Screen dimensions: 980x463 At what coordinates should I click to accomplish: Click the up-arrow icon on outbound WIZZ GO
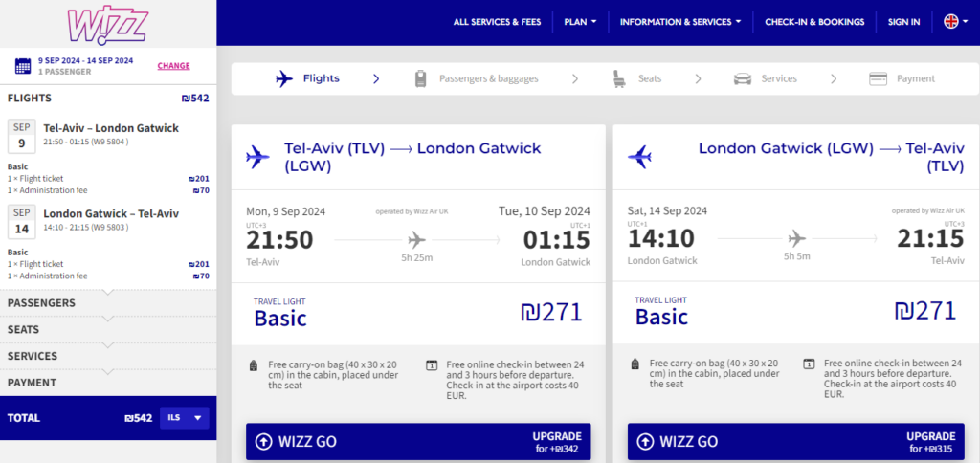pyautogui.click(x=264, y=442)
